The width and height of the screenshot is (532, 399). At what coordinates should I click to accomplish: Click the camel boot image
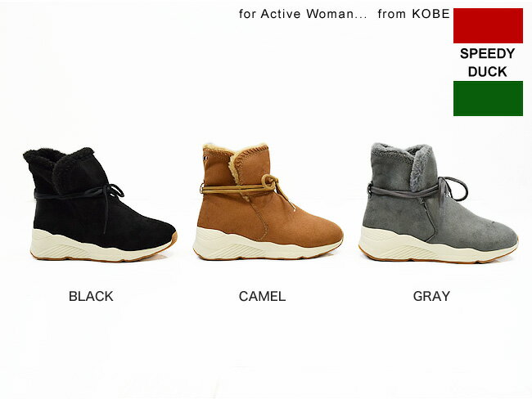coord(268,202)
